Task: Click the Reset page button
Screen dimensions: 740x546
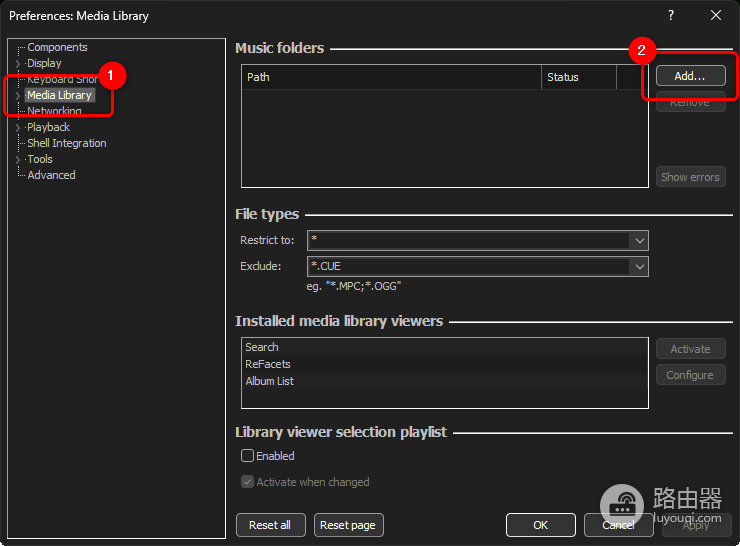Action: click(348, 525)
